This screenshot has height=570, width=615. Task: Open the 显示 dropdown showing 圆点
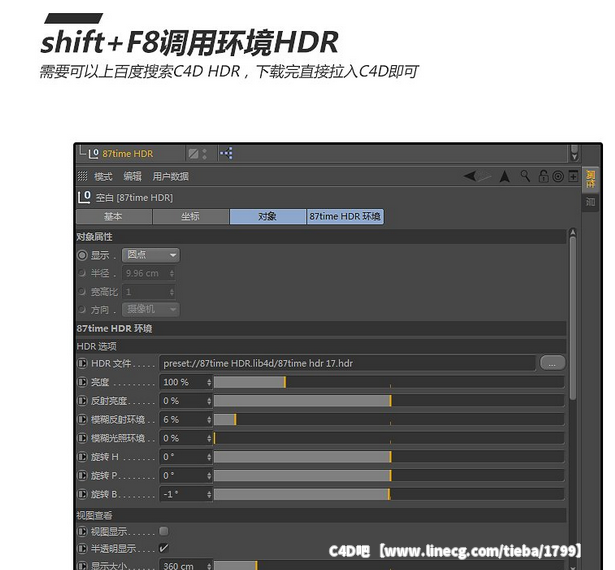coord(151,255)
